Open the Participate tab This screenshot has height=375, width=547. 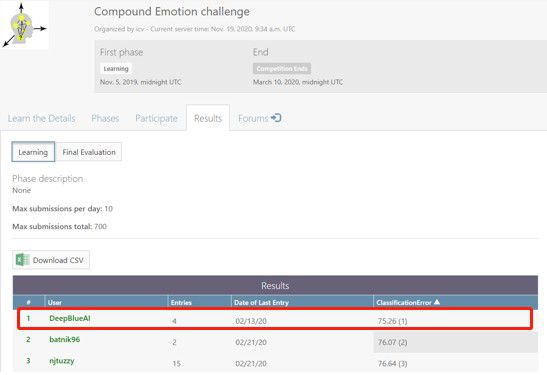coord(156,118)
